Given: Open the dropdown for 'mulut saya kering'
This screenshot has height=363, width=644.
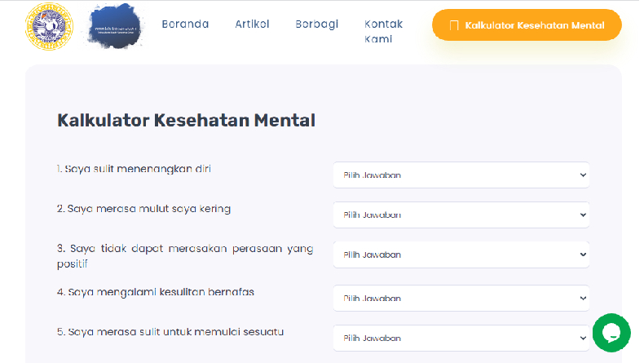Looking at the screenshot, I should [461, 215].
